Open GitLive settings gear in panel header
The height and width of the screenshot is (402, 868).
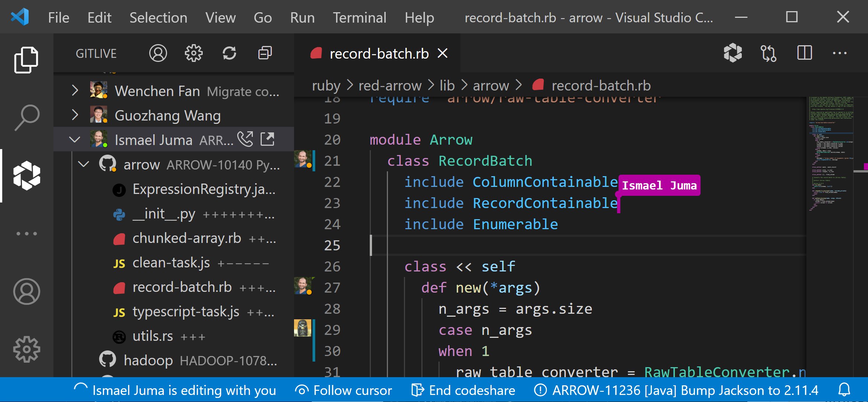[x=194, y=53]
